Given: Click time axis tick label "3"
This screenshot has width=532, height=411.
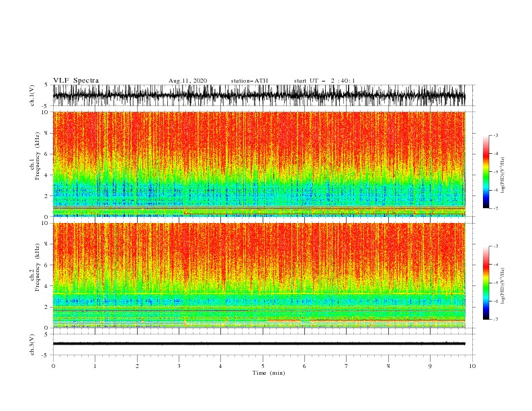Looking at the screenshot, I should [179, 366].
